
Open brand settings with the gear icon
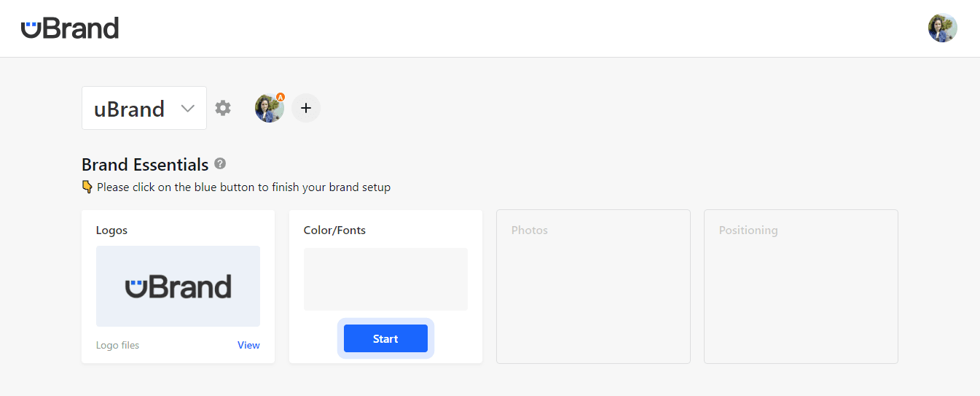[223, 108]
